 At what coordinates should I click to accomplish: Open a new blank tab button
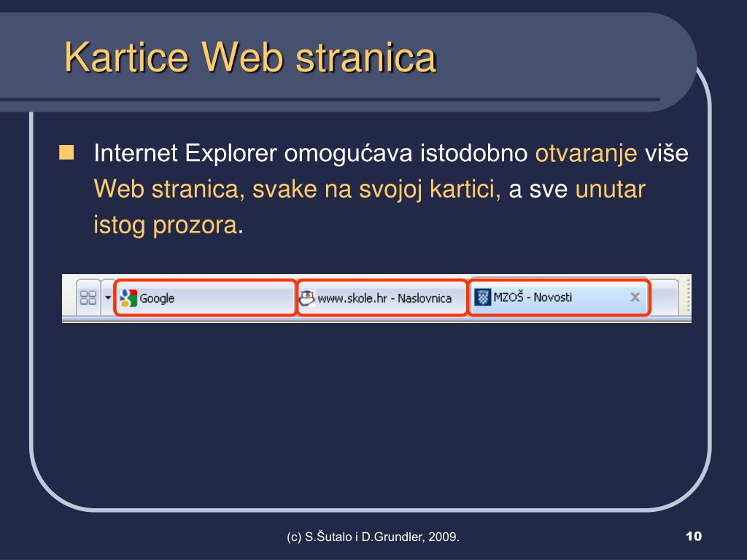[664, 297]
